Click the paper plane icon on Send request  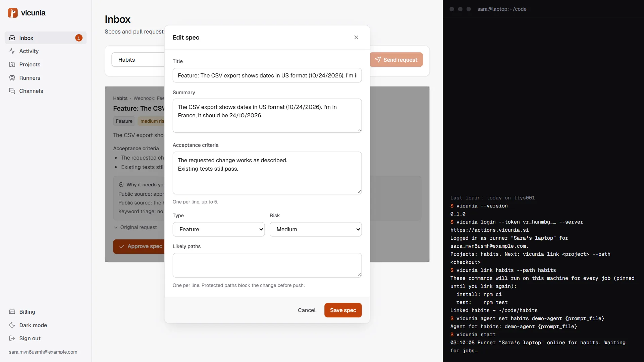[x=378, y=60]
